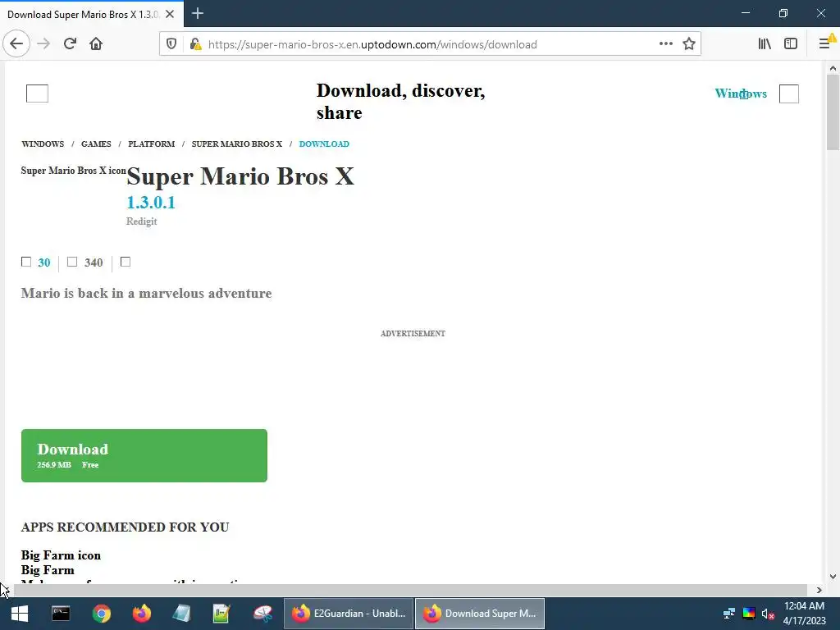Open Command Prompt from the taskbar
This screenshot has height=630, width=840.
pyautogui.click(x=61, y=614)
